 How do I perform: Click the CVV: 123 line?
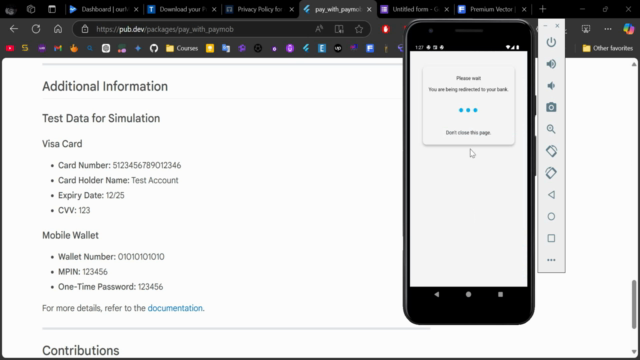(x=74, y=210)
